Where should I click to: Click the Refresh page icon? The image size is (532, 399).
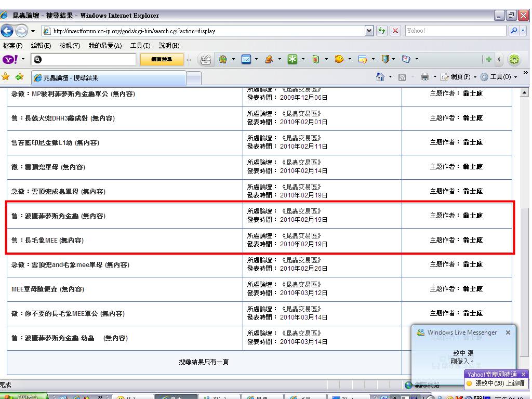pyautogui.click(x=382, y=31)
